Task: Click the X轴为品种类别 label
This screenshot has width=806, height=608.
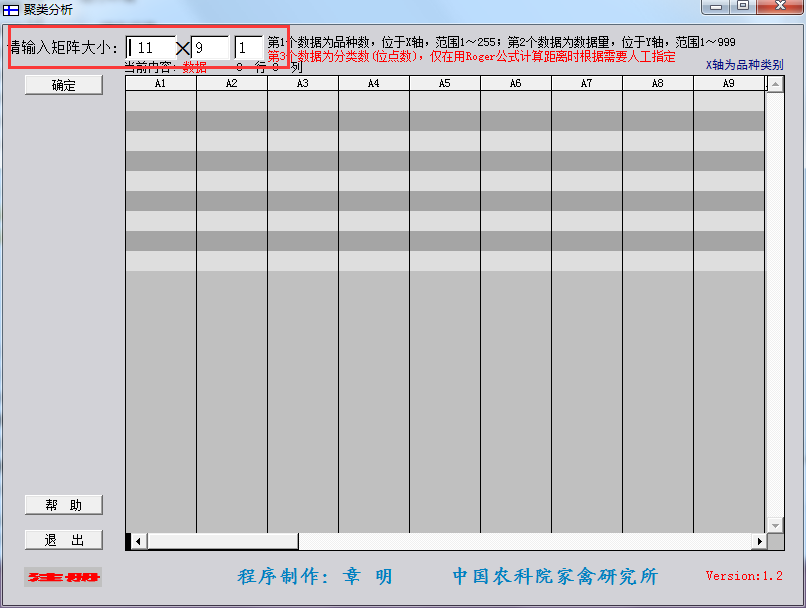Action: (744, 65)
